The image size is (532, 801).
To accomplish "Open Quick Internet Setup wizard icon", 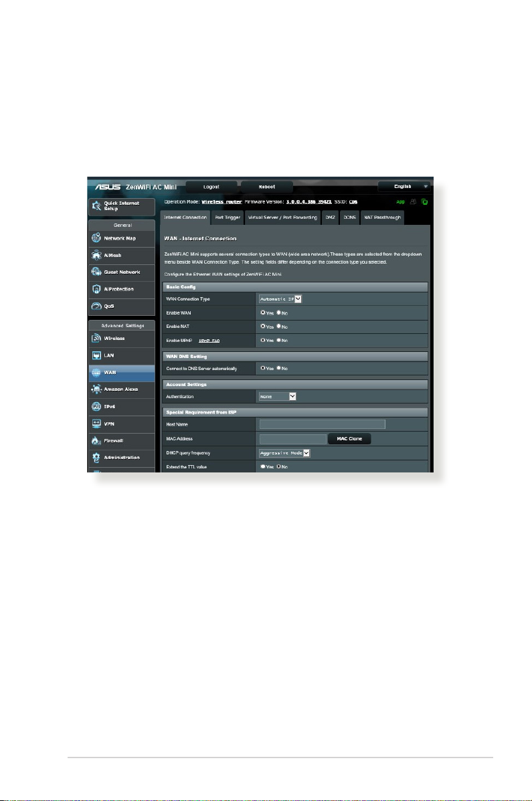I will tap(96, 206).
